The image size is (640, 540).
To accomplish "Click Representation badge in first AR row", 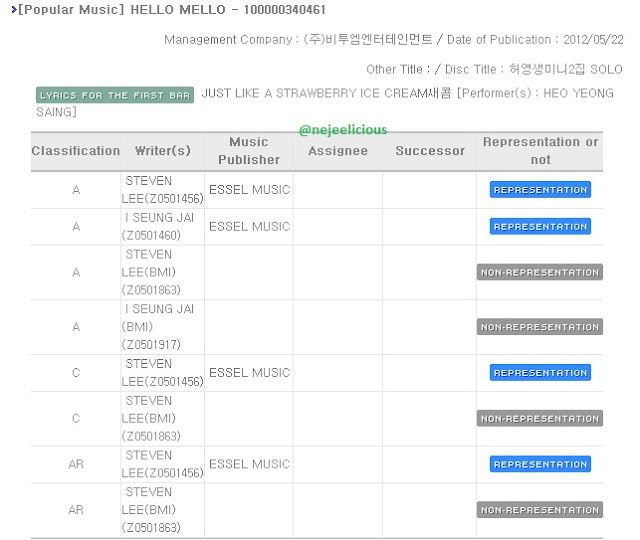I will tap(540, 464).
